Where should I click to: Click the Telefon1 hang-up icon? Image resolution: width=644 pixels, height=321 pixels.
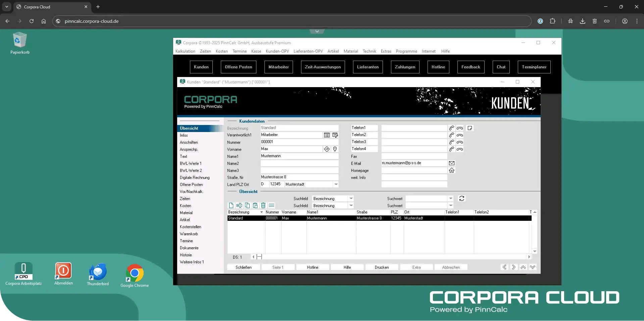(x=460, y=128)
